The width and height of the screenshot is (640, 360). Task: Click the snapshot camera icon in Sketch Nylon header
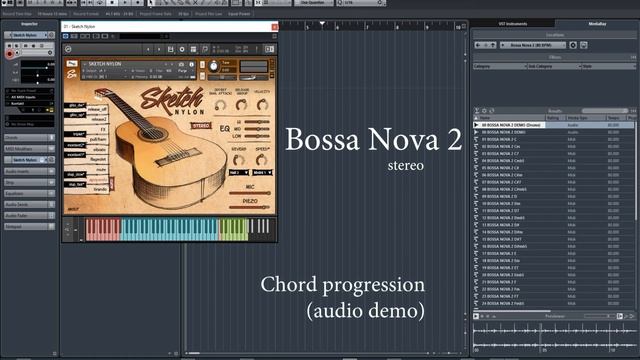[181, 64]
